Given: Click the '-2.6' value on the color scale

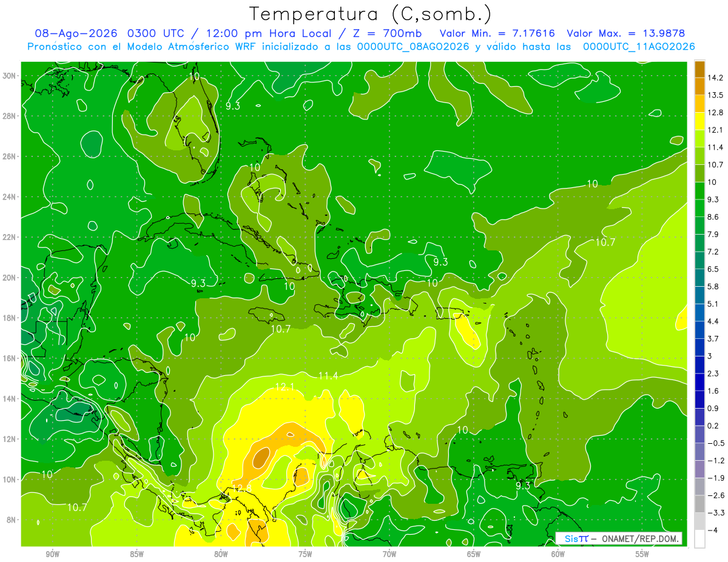Looking at the screenshot, I should (715, 495).
